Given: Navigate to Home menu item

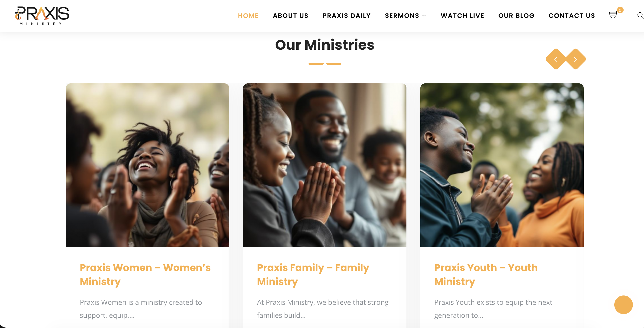Looking at the screenshot, I should coord(248,16).
